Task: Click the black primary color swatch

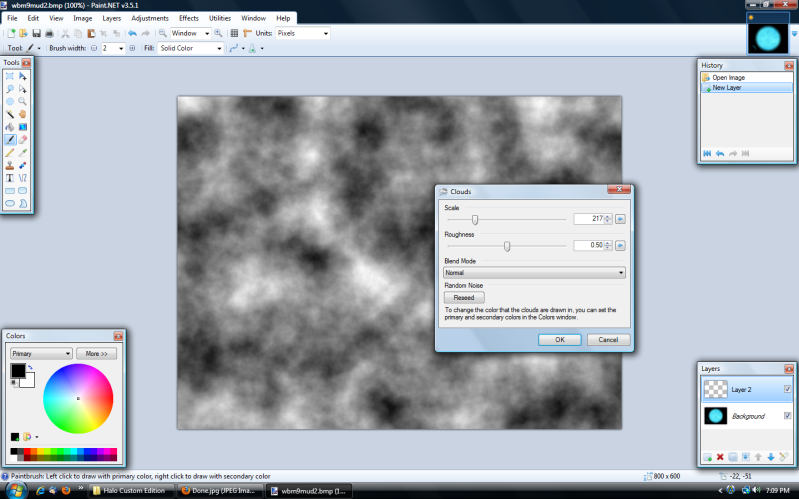Action: (17, 370)
